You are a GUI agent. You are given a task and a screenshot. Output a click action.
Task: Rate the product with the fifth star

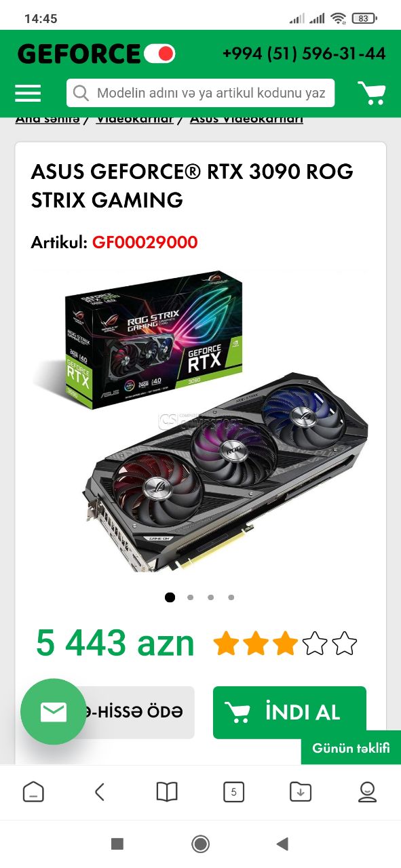click(345, 644)
